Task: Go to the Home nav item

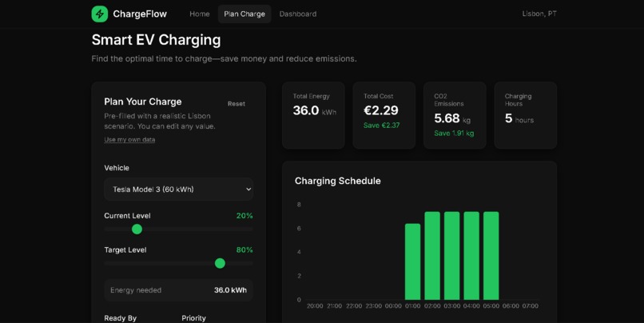Action: point(200,14)
